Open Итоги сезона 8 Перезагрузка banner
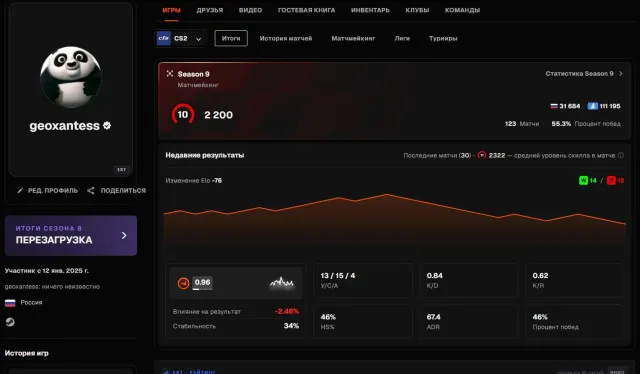 coord(71,236)
